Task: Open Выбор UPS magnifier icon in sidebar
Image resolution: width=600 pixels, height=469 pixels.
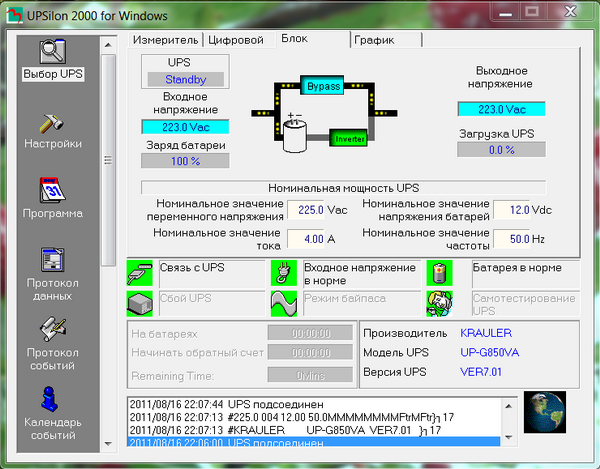Action: pos(53,51)
